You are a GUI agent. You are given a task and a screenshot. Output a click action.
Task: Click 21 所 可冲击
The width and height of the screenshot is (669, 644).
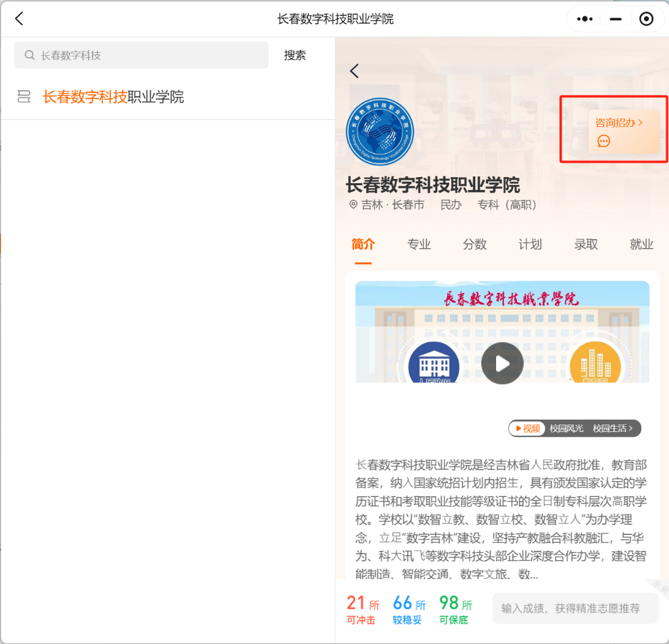pyautogui.click(x=362, y=610)
